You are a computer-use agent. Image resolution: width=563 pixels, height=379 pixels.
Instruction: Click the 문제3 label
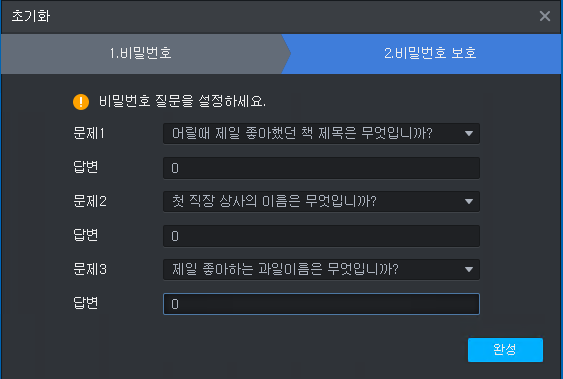[90, 269]
